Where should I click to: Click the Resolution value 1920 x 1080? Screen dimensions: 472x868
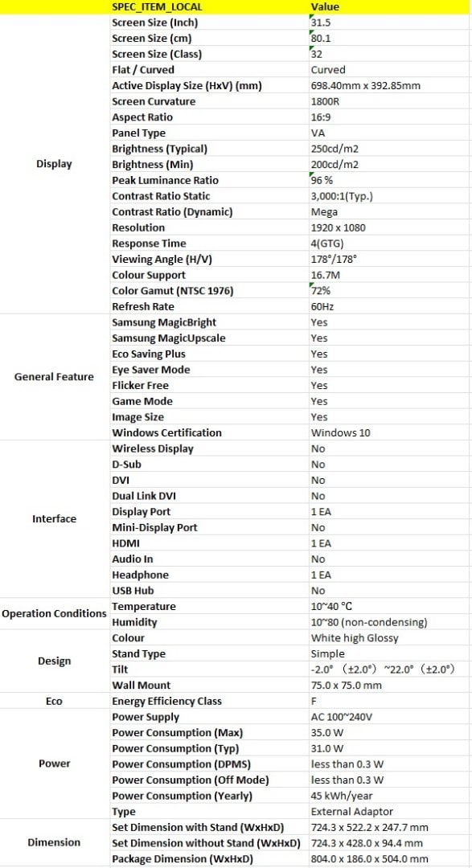(389, 227)
